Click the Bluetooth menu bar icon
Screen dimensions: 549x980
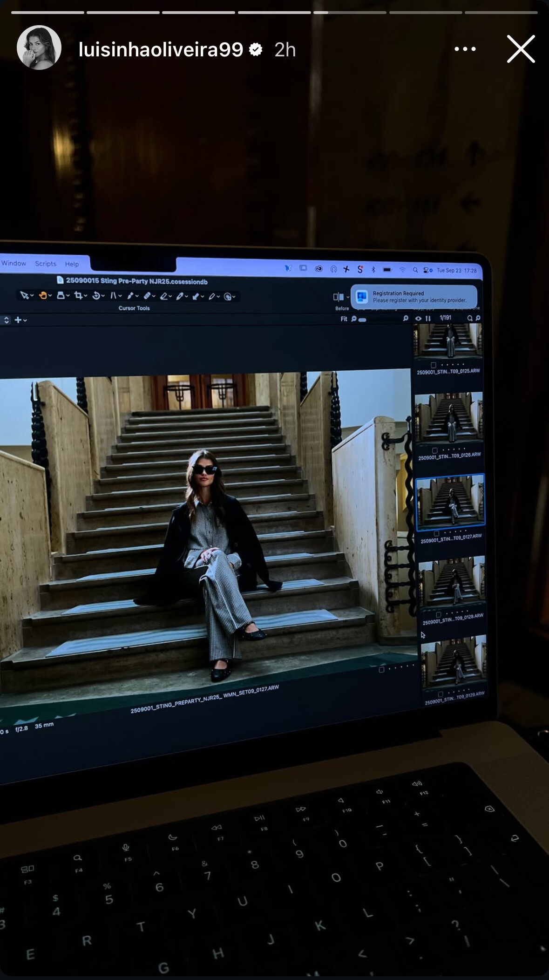(x=373, y=269)
